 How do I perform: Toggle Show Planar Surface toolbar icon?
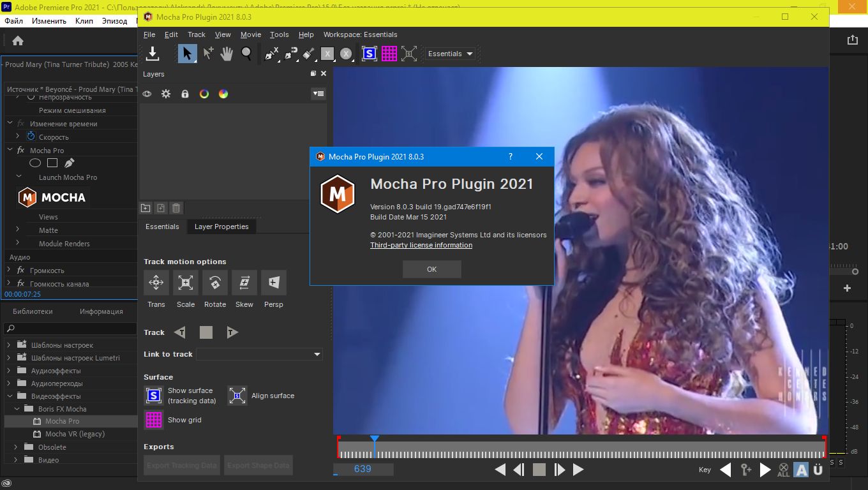click(370, 54)
